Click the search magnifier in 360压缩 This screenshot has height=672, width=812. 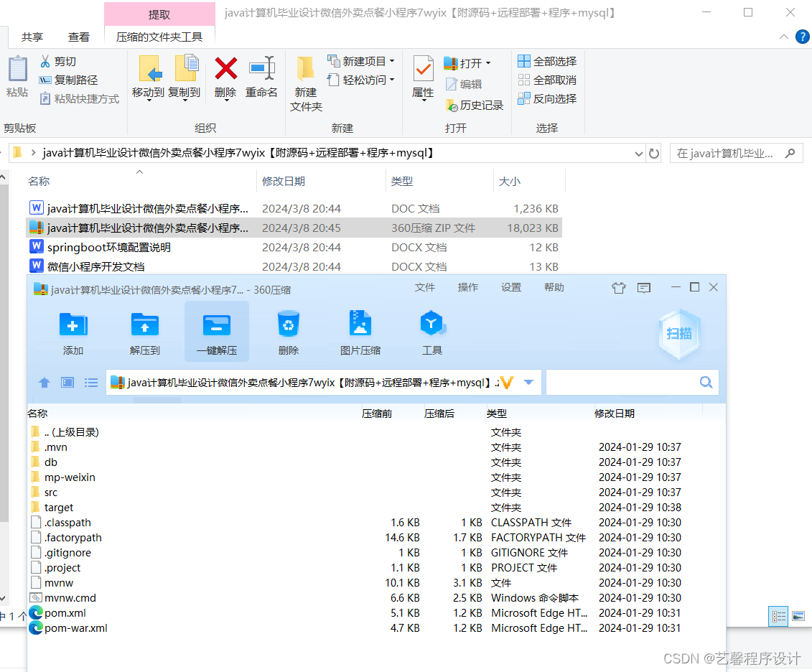tap(706, 383)
